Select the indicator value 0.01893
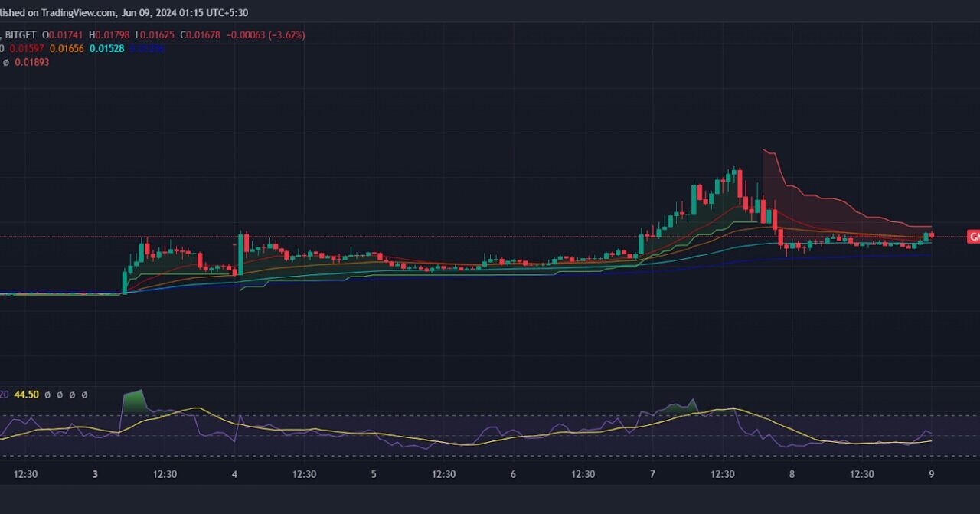980x514 pixels. click(33, 62)
